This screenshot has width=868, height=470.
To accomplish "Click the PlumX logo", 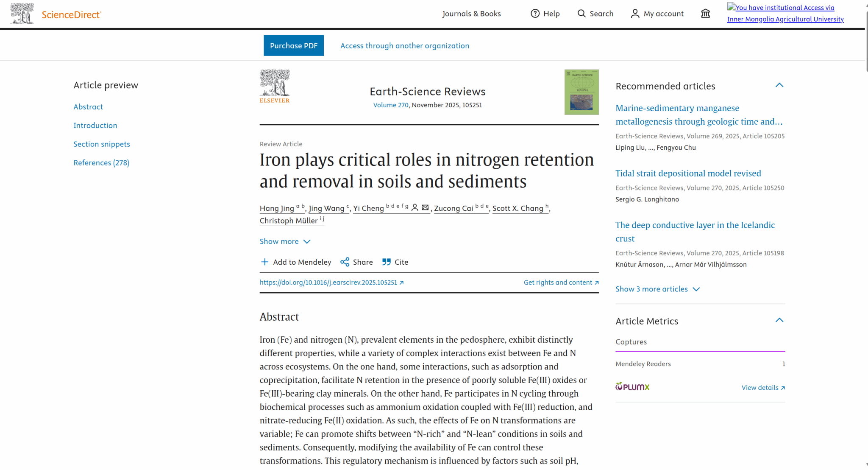I will pos(632,387).
